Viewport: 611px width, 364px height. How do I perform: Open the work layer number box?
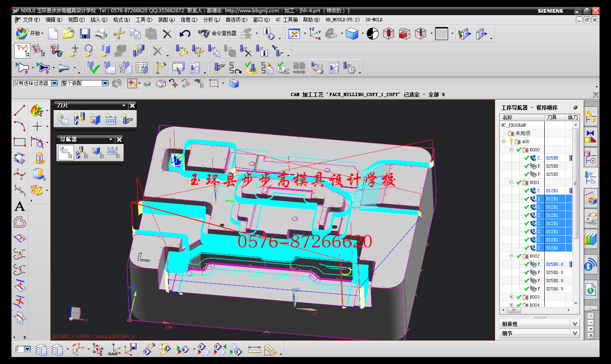tap(23, 349)
